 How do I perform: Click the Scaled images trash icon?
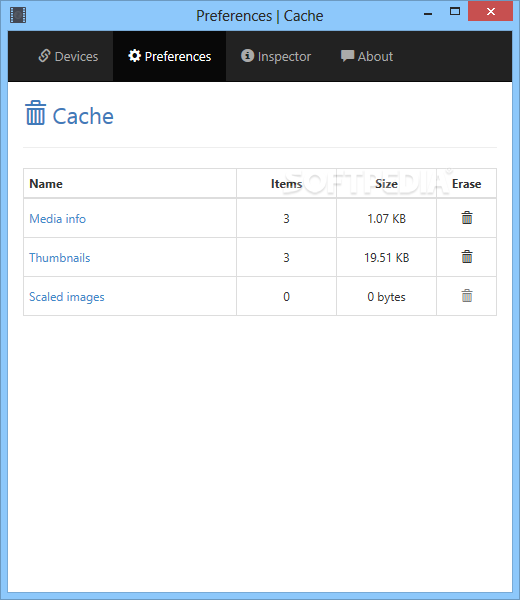point(466,296)
